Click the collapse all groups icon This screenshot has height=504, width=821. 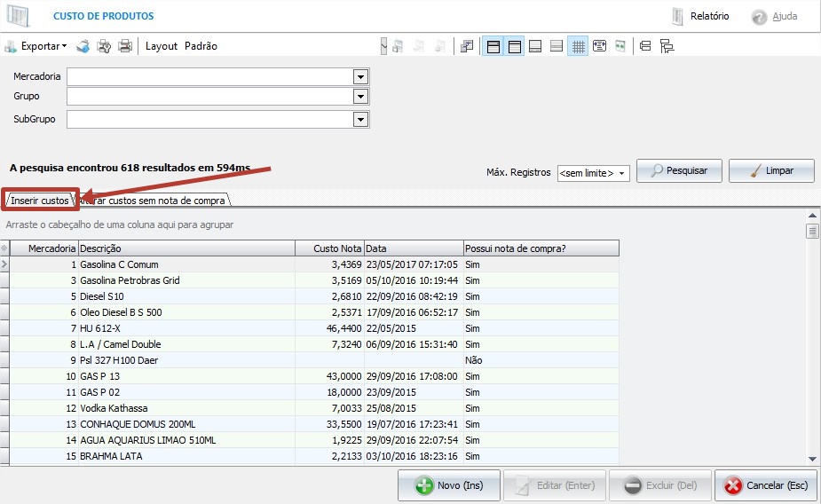point(645,46)
